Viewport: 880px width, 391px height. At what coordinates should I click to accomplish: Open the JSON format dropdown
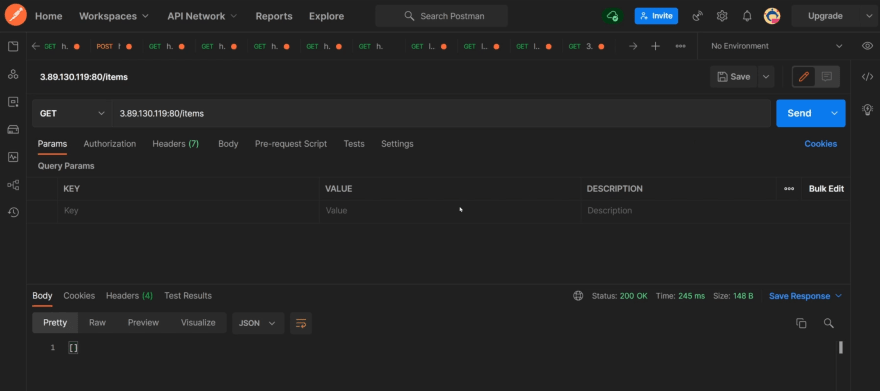click(x=258, y=323)
